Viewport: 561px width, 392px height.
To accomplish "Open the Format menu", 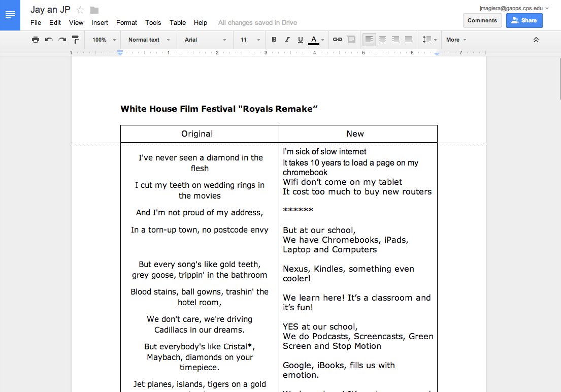I will coord(126,22).
